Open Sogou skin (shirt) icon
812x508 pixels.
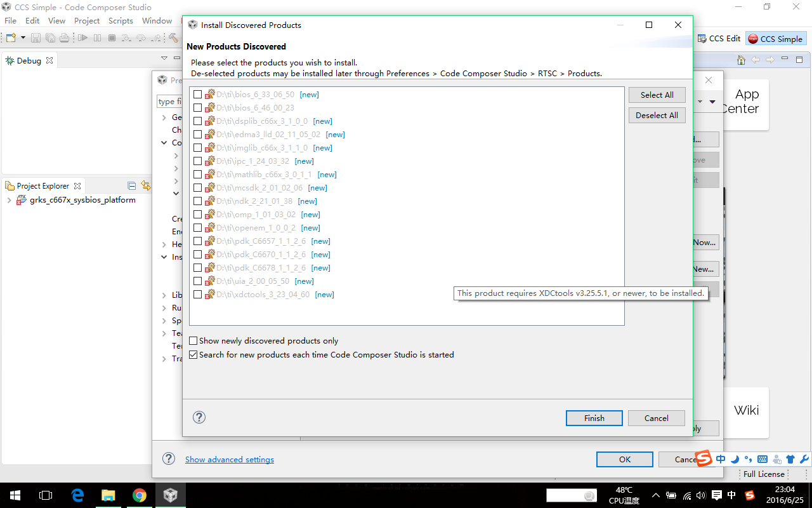pos(790,459)
